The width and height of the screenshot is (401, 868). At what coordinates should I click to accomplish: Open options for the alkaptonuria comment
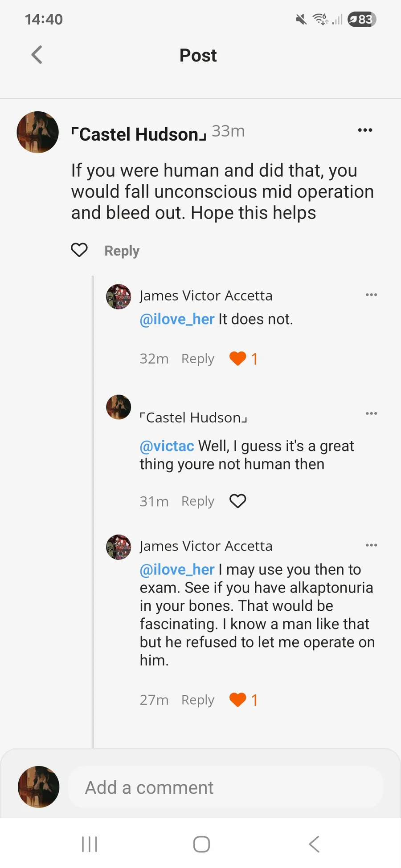[x=371, y=545]
